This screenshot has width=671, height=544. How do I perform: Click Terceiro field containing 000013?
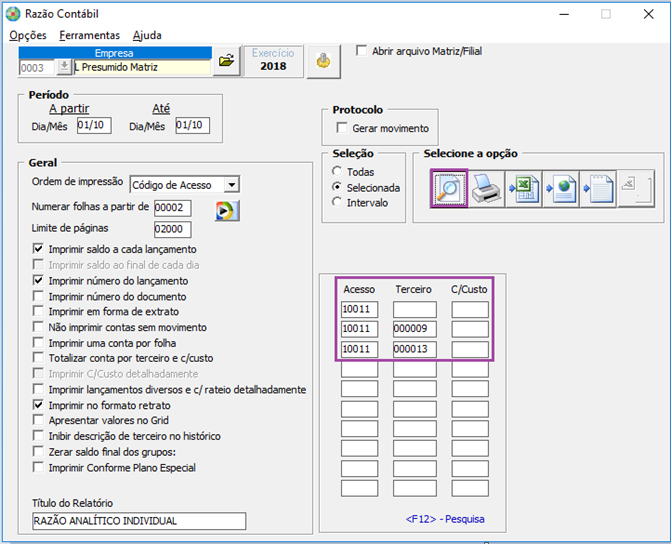tap(415, 349)
